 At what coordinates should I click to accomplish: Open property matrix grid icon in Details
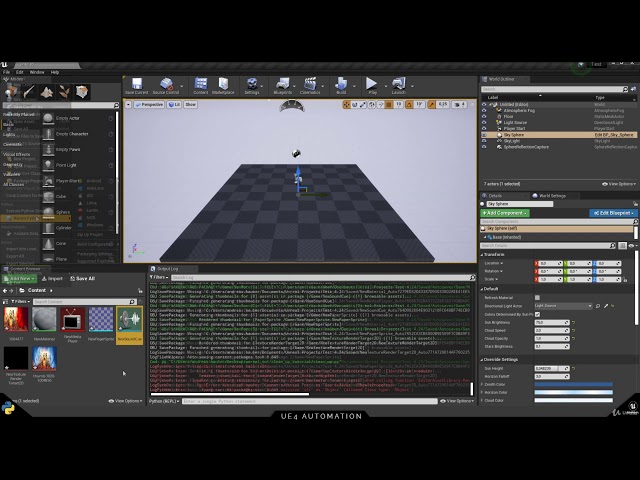[x=622, y=246]
